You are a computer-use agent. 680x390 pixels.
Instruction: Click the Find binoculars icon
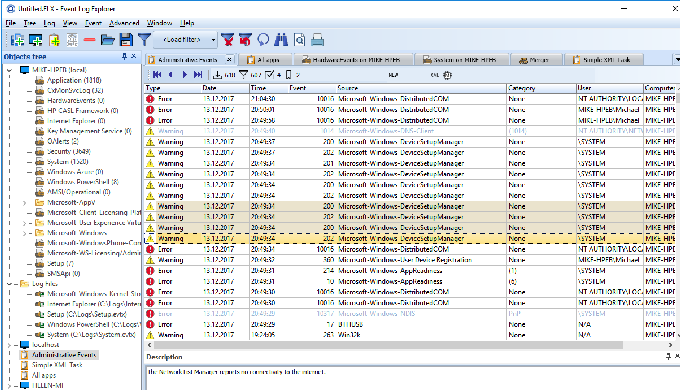click(281, 40)
